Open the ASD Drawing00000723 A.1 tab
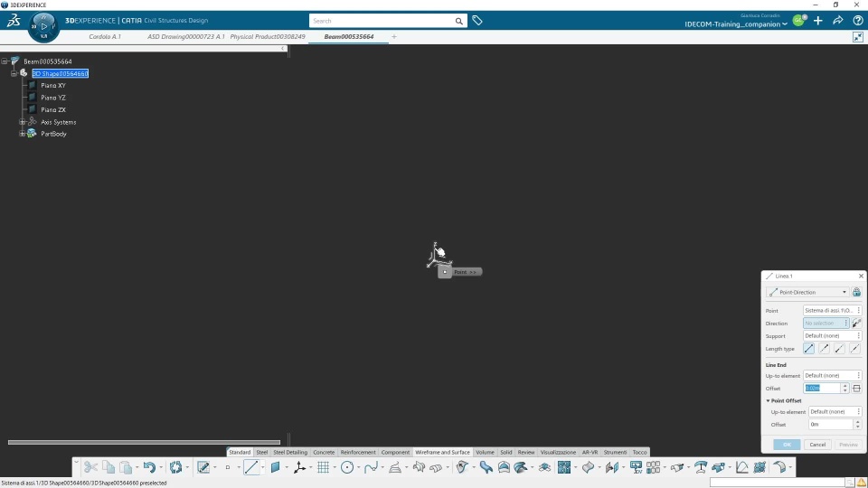Viewport: 868px width, 488px height. [186, 36]
